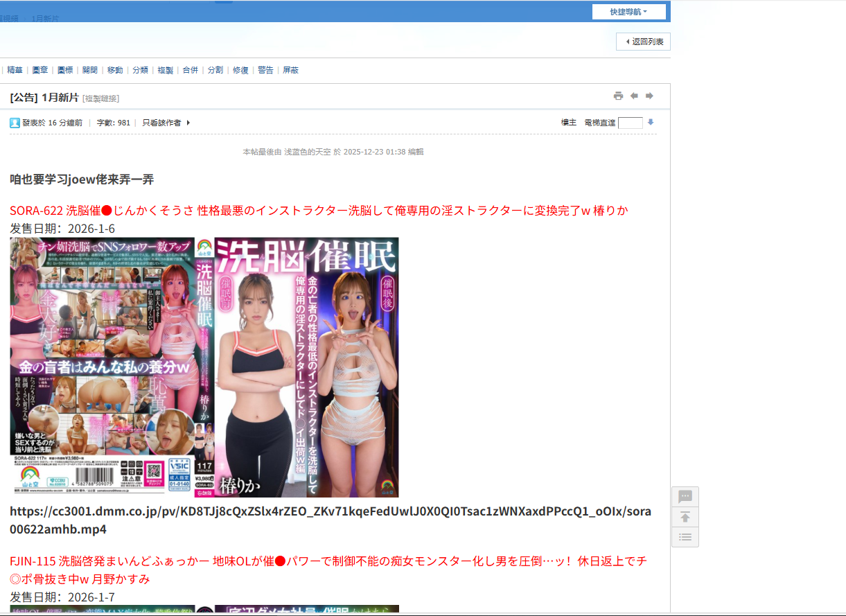Viewport: 846px width, 616px height.
Task: Click 只看該作者 to filter by author
Action: 161,123
